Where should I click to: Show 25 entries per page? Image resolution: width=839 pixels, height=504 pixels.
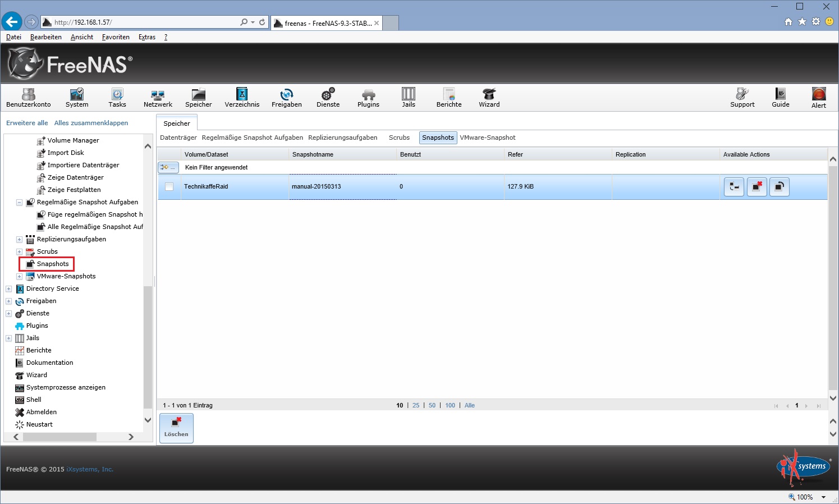[x=416, y=405]
